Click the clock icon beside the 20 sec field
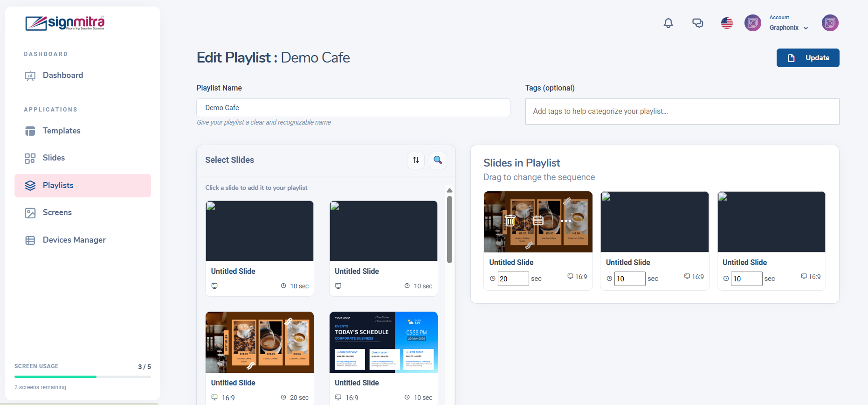This screenshot has width=868, height=405. pos(492,279)
